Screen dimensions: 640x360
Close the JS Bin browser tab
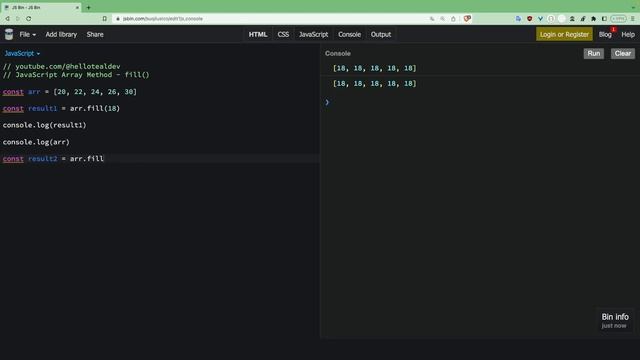77,7
